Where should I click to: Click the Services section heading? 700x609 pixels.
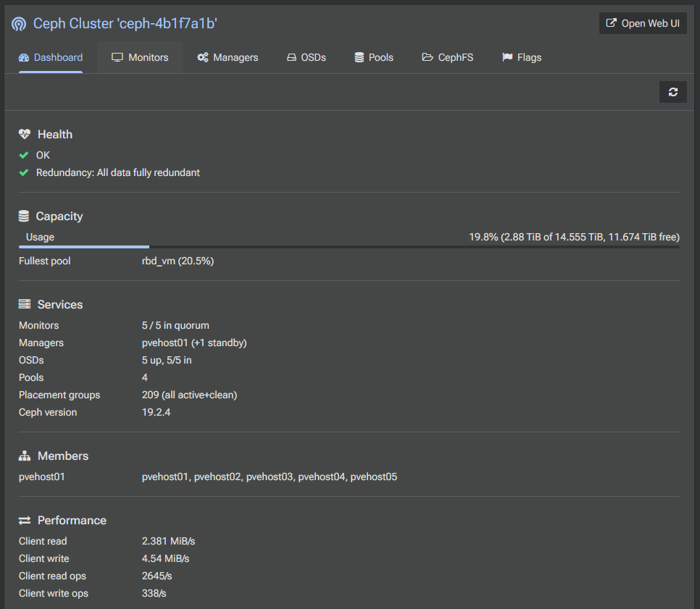click(x=60, y=305)
